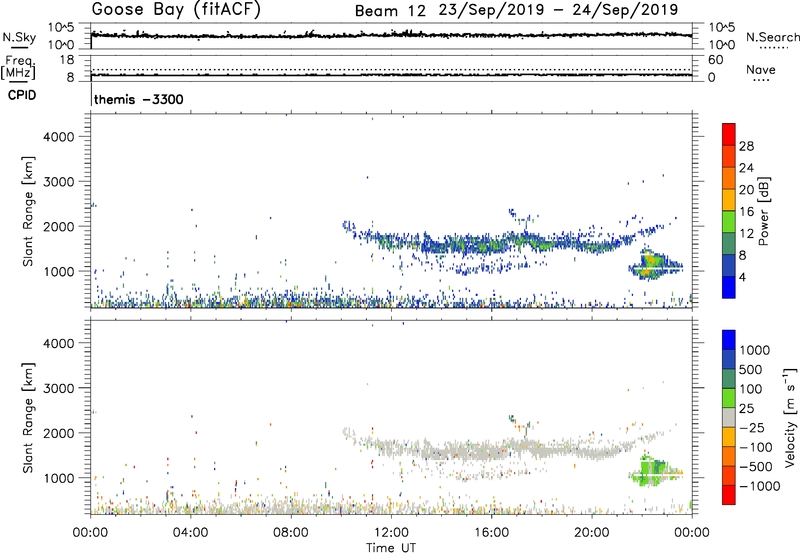Click the green velocity patch near 22:00 in velocity panel
The width and height of the screenshot is (800, 554).
(654, 472)
